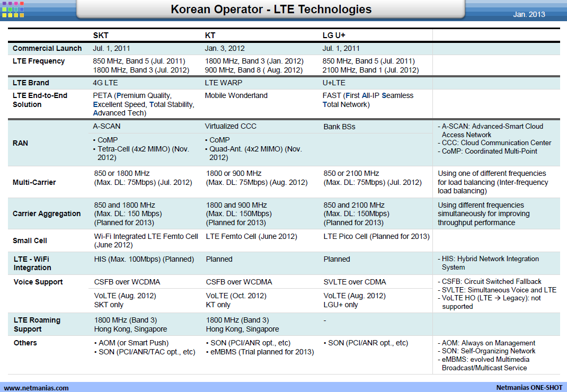Image resolution: width=567 pixels, height=392 pixels.
Task: Click the 'SON: Self-Organizing Network' note
Action: [x=486, y=351]
